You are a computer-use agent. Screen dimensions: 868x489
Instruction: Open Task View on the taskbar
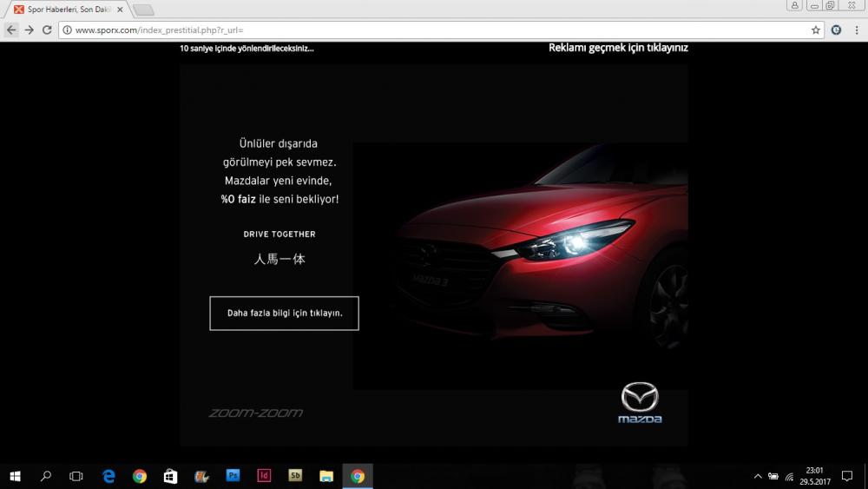click(x=76, y=476)
